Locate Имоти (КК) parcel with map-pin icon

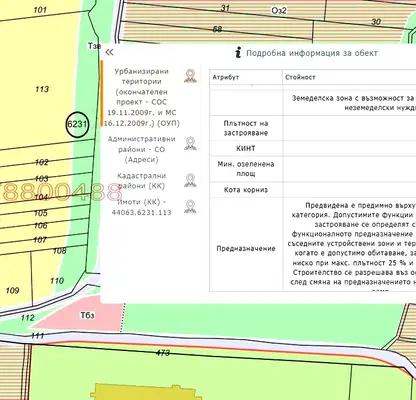[190, 207]
